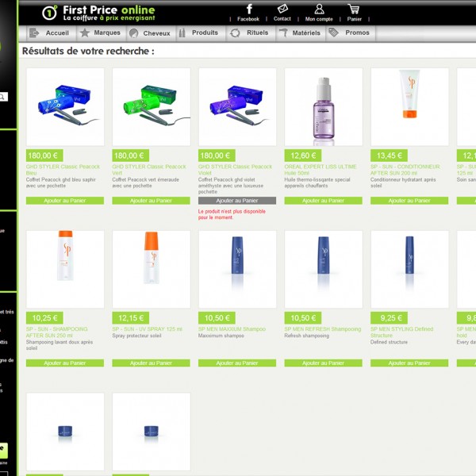
Task: Click the First Price online logo
Action: click(98, 12)
